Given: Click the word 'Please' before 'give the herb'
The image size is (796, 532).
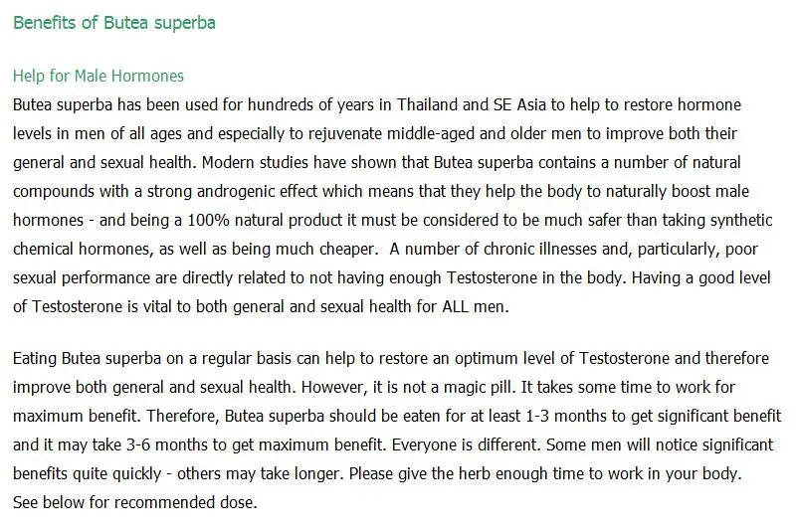Looking at the screenshot, I should [371, 474].
